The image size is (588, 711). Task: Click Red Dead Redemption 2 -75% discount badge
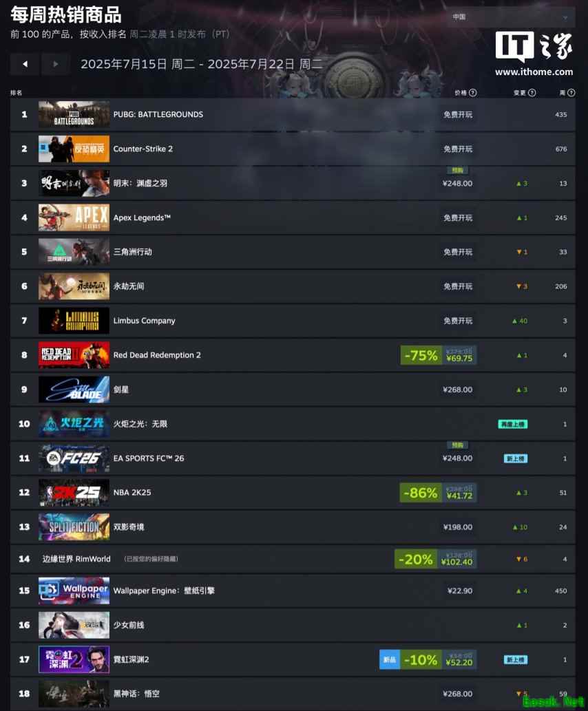click(x=421, y=355)
